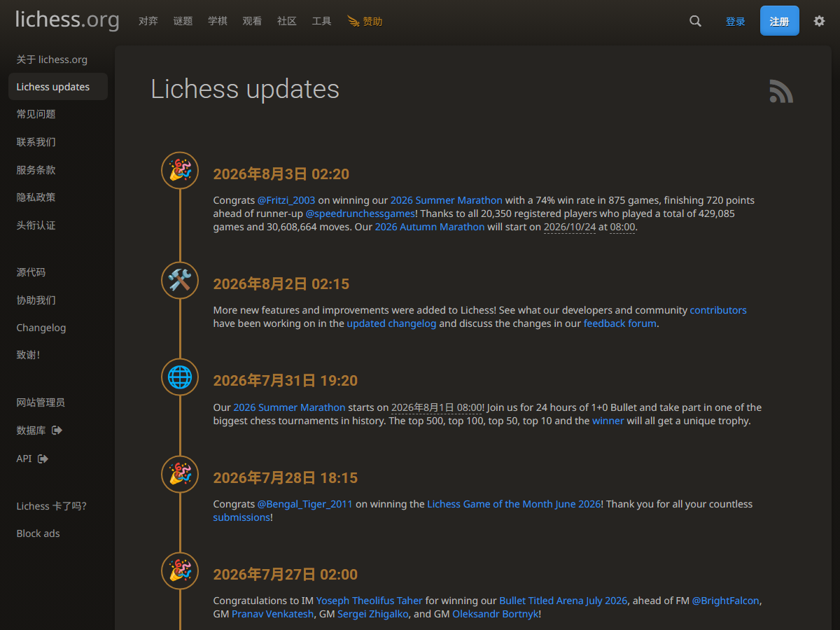Open 源代码 in the sidebar

pyautogui.click(x=58, y=272)
